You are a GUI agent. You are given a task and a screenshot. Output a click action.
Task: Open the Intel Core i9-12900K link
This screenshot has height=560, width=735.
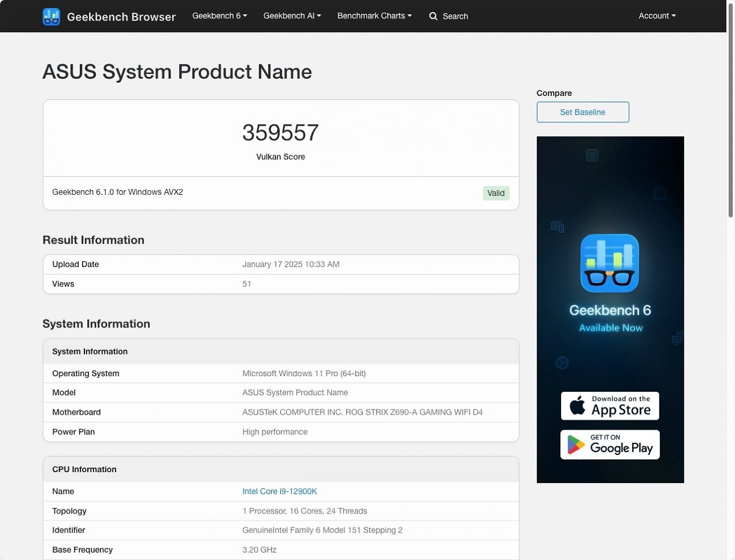tap(280, 491)
